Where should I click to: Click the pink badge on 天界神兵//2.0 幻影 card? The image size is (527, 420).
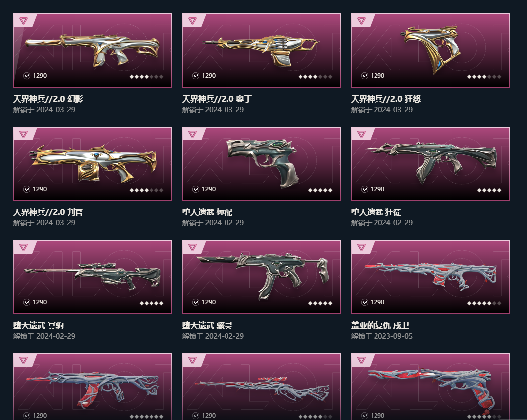(x=23, y=21)
